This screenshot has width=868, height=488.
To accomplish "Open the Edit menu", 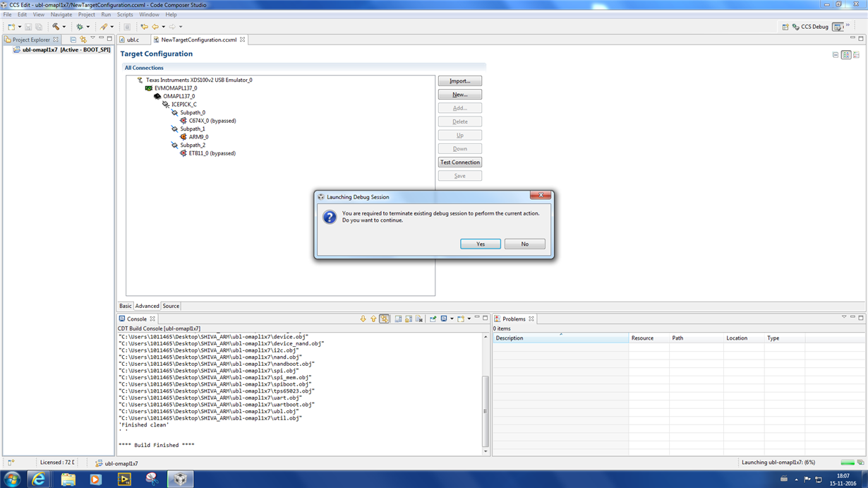I will [x=23, y=14].
